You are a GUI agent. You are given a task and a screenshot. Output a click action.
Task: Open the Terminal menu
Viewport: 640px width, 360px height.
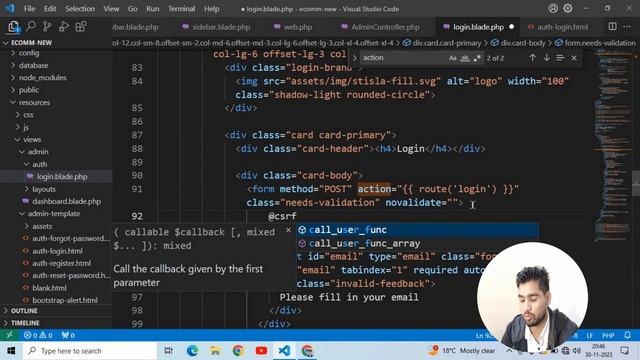click(x=181, y=9)
